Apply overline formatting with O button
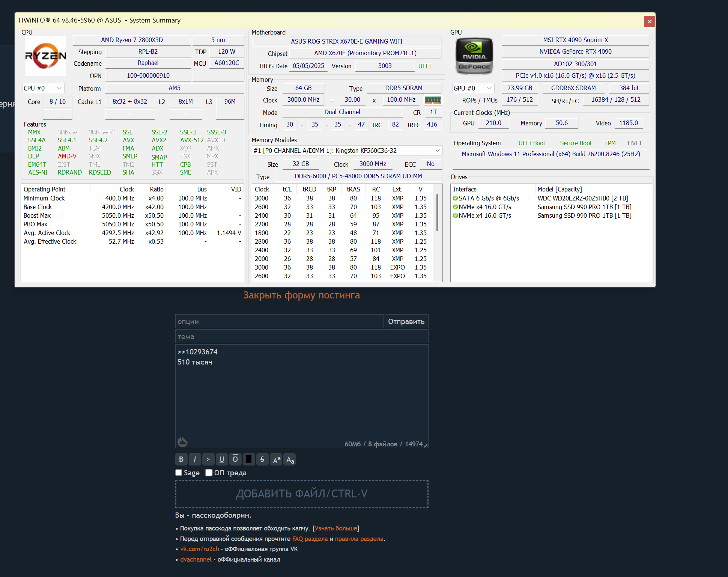Viewport: 728px width, 577px height. tap(235, 459)
